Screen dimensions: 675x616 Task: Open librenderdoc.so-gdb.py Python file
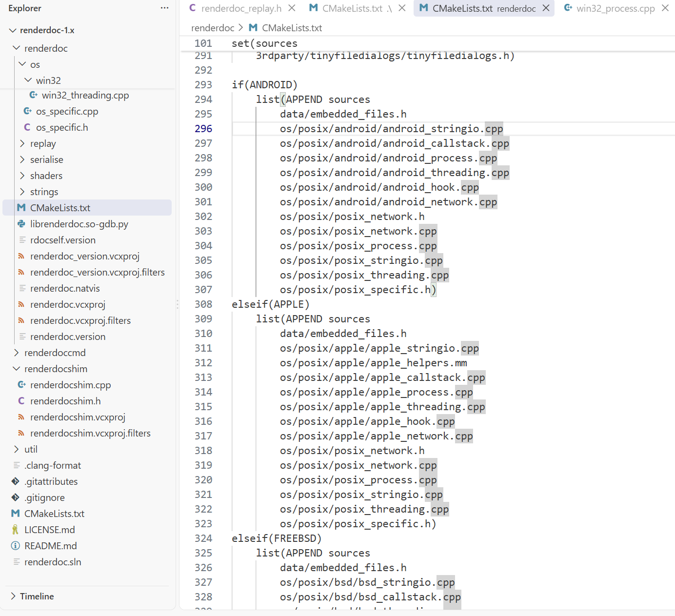click(79, 224)
